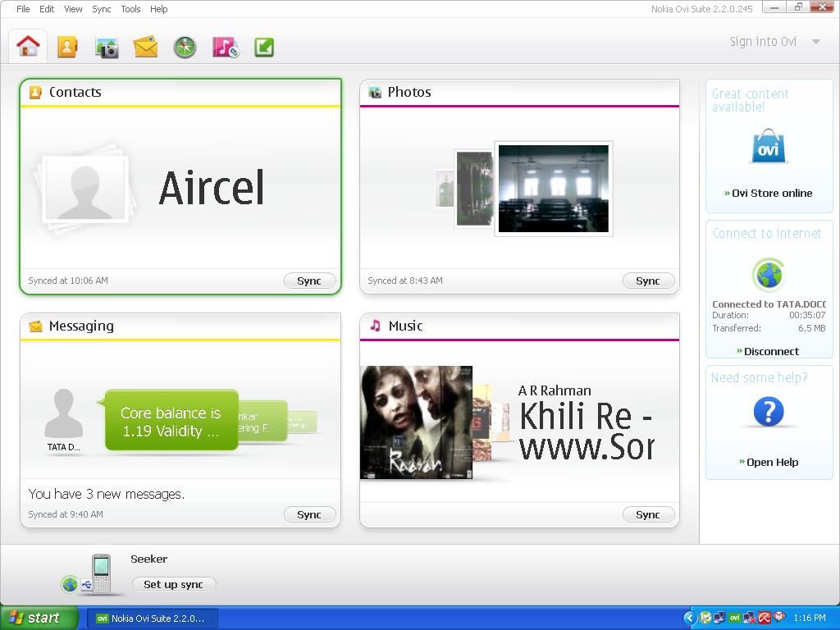Screen dimensions: 840x630
Task: Click the Ovi Store shopping bag icon
Action: tap(768, 146)
